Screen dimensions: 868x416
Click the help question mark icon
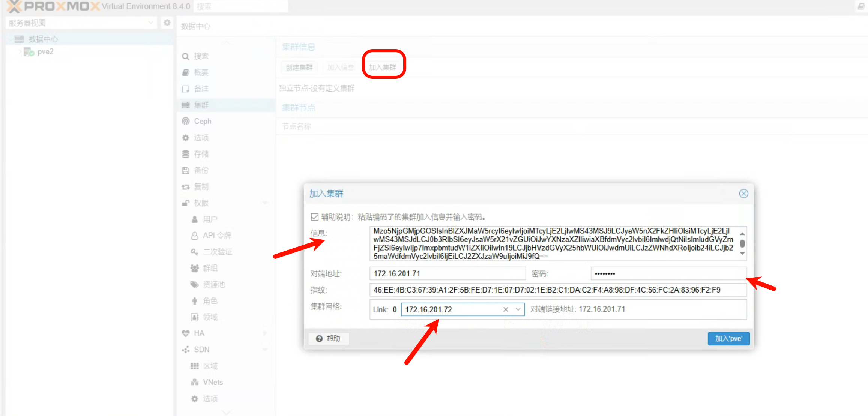tap(319, 339)
